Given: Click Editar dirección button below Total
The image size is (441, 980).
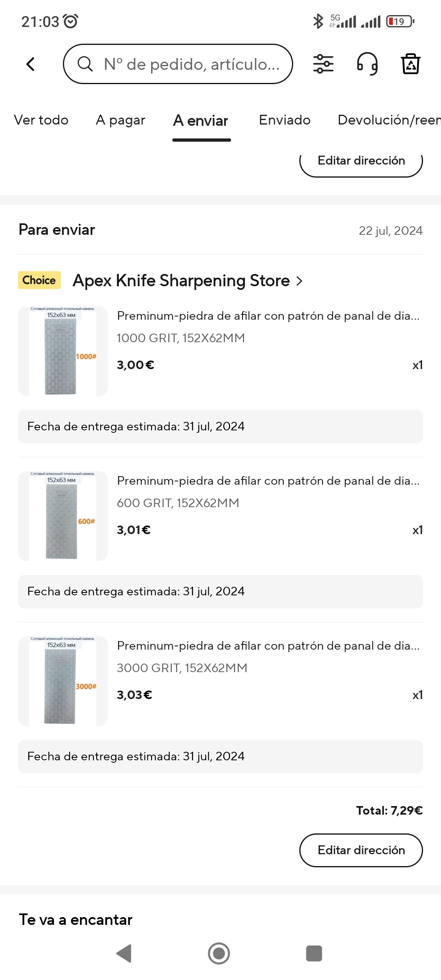Looking at the screenshot, I should [x=361, y=850].
